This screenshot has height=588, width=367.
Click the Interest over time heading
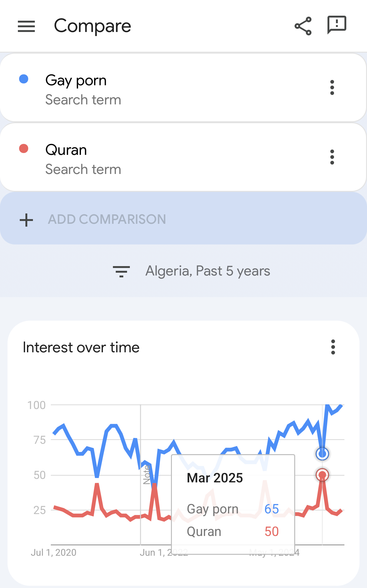click(81, 347)
